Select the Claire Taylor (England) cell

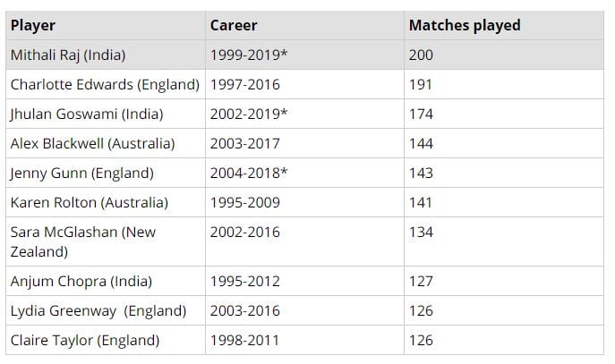tap(85, 340)
